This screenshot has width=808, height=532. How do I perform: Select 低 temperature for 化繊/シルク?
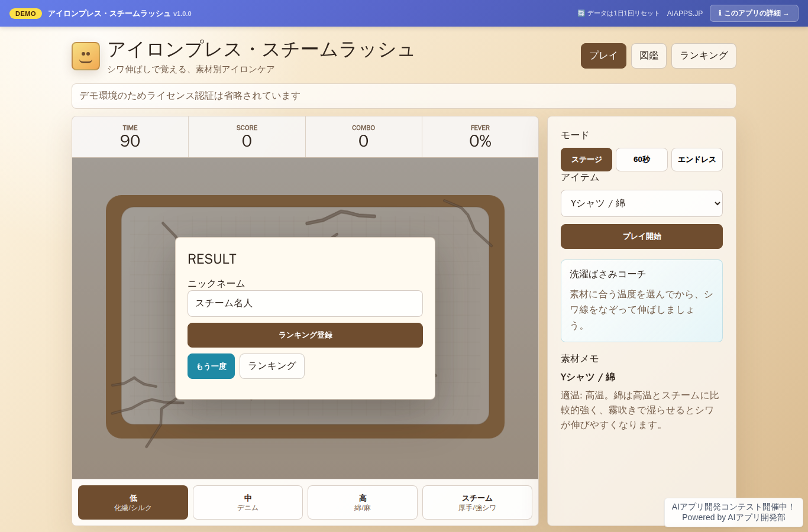[x=133, y=502]
